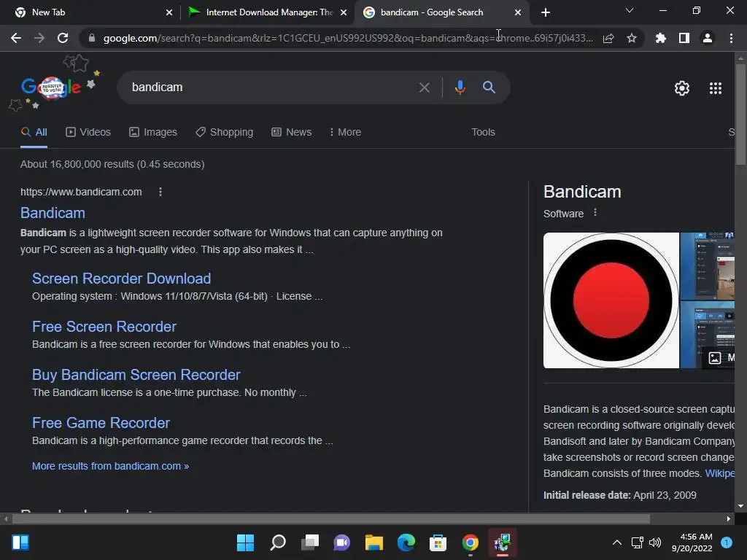Switch to Images results
Viewport: 747px width, 560px height.
coord(153,133)
